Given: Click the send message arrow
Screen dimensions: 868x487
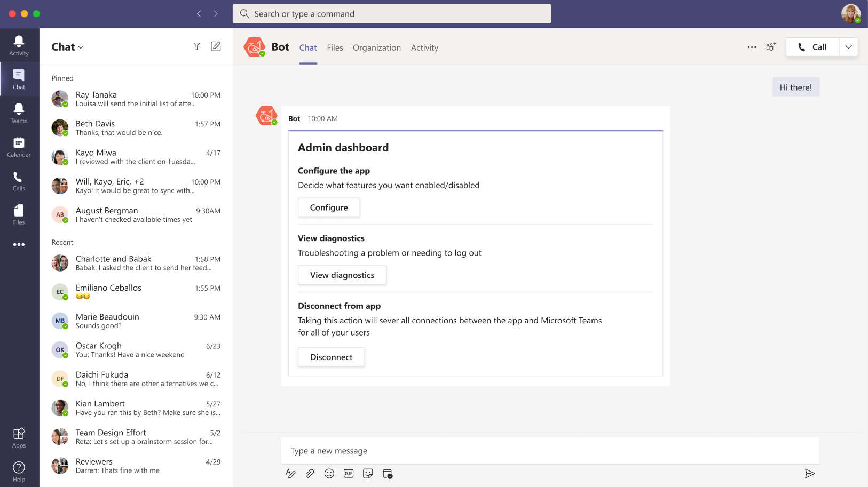Looking at the screenshot, I should [x=809, y=474].
